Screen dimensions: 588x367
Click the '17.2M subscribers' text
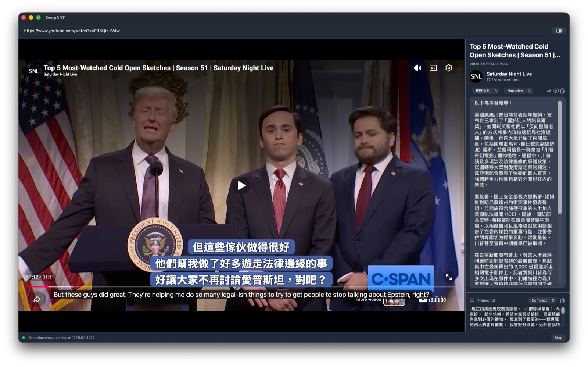(503, 80)
